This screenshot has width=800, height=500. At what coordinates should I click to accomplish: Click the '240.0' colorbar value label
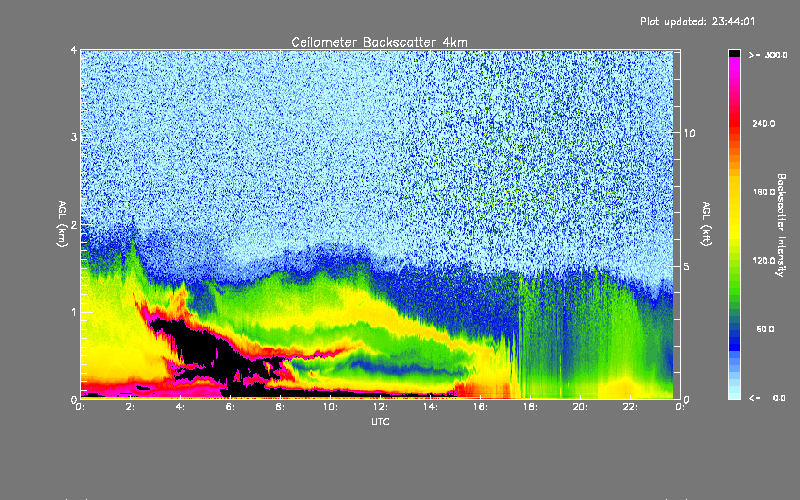tap(764, 124)
